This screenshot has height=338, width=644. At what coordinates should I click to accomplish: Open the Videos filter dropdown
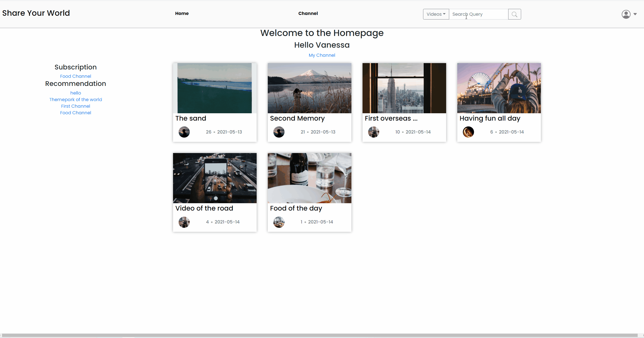(x=436, y=14)
